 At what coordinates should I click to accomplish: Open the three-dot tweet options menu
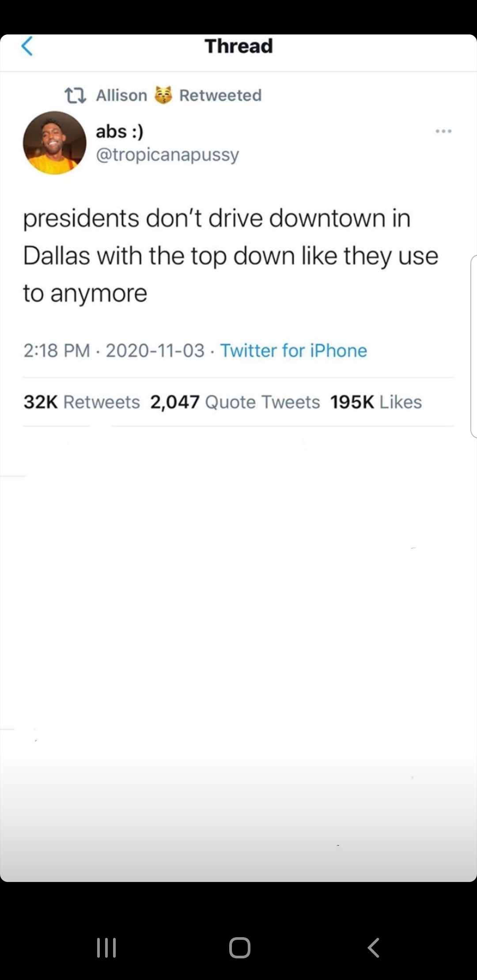[x=443, y=131]
